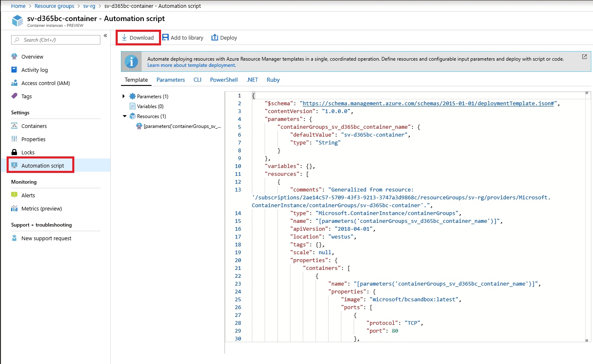
Task: Click the Add to library save icon
Action: tap(166, 38)
